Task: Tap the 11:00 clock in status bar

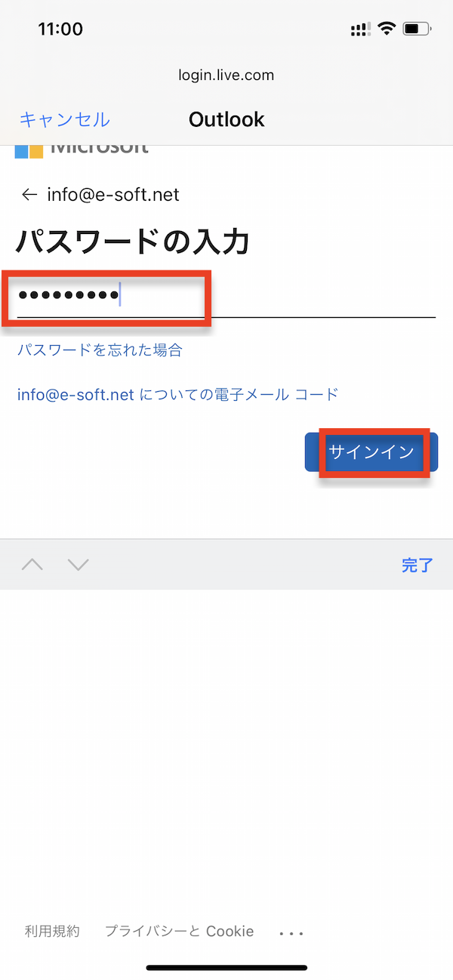Action: click(x=60, y=29)
